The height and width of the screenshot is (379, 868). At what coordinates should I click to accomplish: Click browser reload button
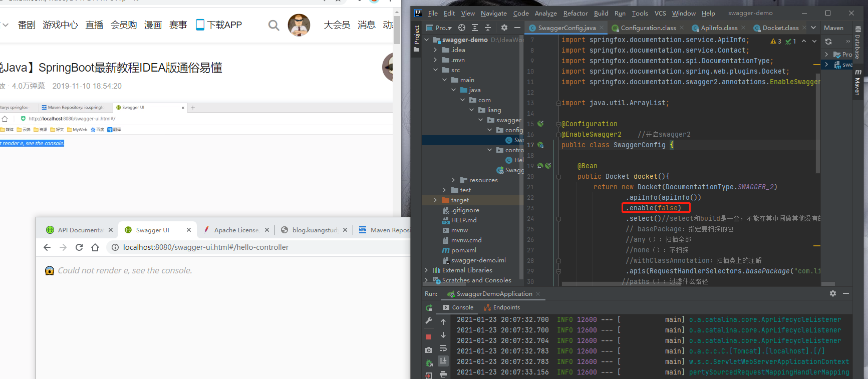(79, 247)
